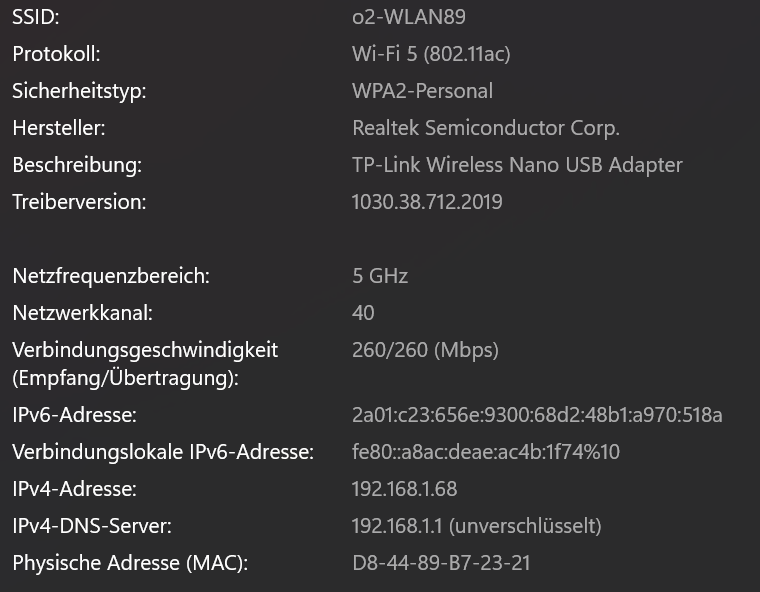Image resolution: width=760 pixels, height=592 pixels.
Task: Select the Wi-Fi 5 (802.11ac) protocol value
Action: click(432, 54)
